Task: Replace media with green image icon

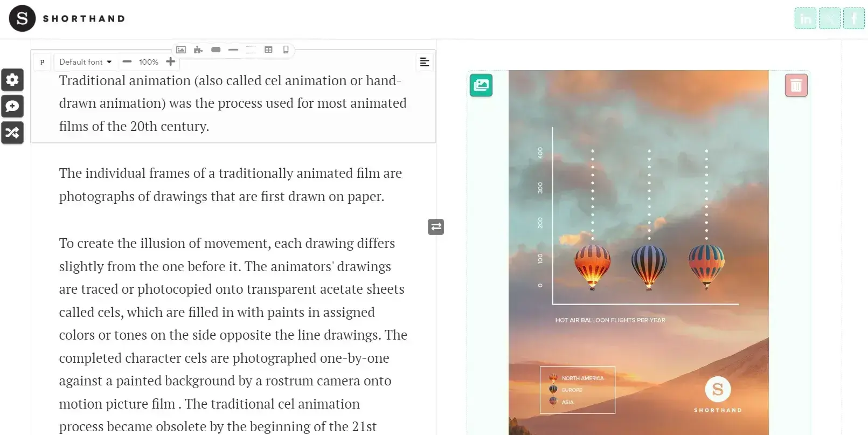Action: tap(481, 85)
